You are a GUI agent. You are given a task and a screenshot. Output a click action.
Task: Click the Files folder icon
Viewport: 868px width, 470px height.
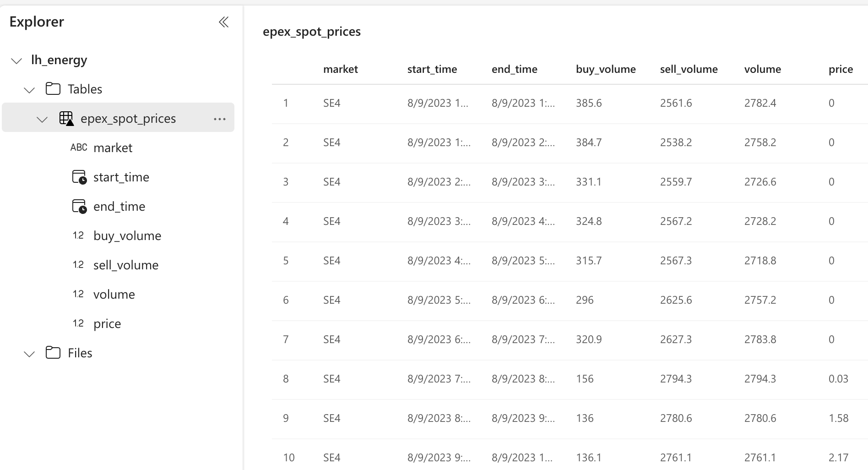[x=53, y=352]
